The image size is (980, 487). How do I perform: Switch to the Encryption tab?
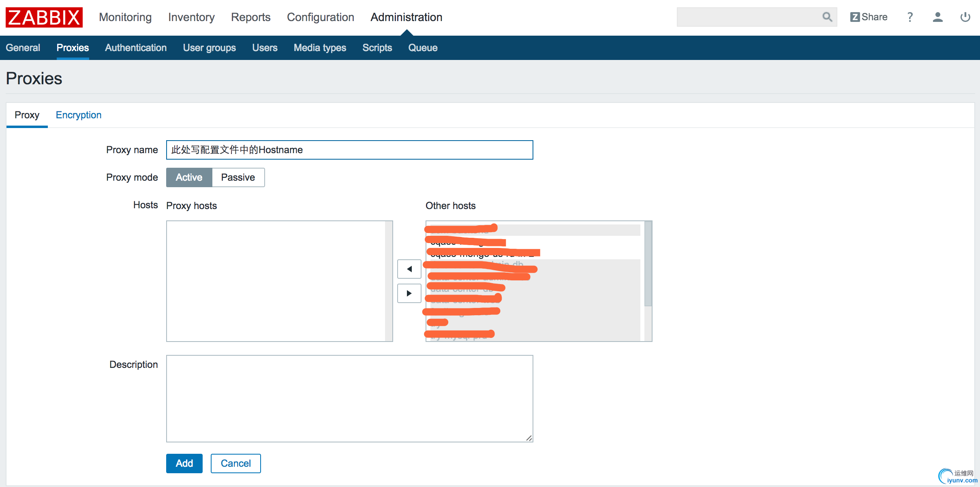pyautogui.click(x=78, y=115)
